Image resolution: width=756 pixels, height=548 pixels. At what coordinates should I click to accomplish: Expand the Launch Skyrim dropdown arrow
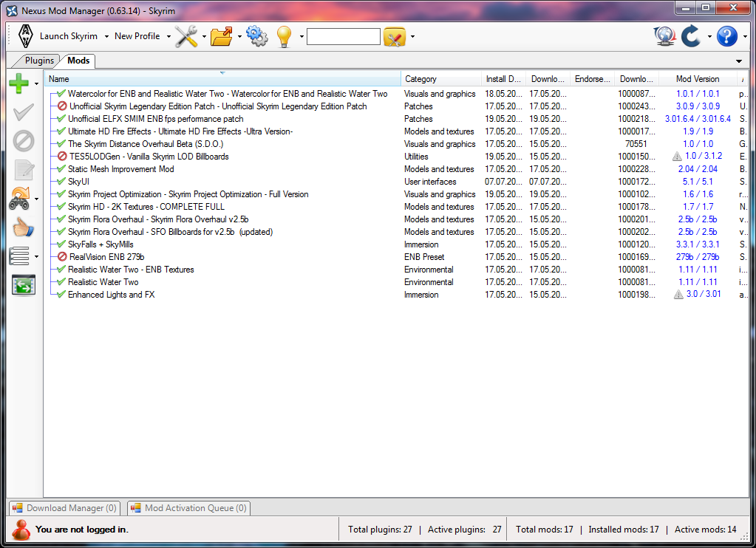point(106,37)
